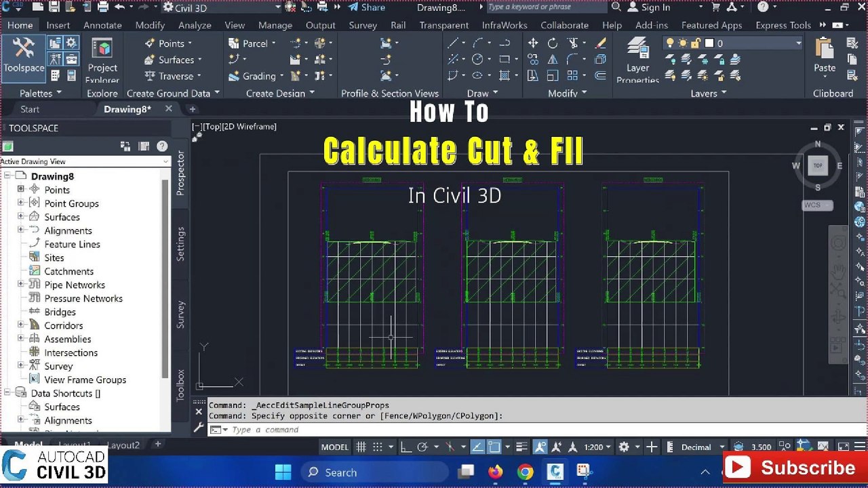Click the Toolspace help icon
868x488 pixels.
pyautogui.click(x=162, y=146)
